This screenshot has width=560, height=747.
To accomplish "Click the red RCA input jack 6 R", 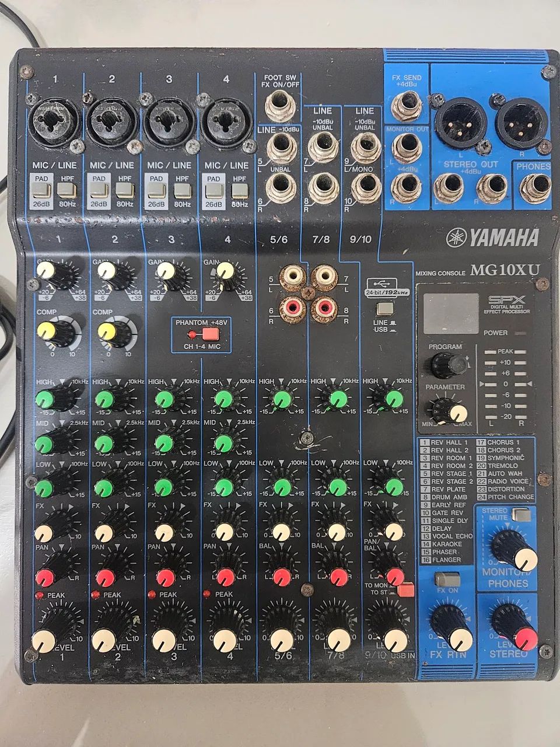I will (x=292, y=305).
